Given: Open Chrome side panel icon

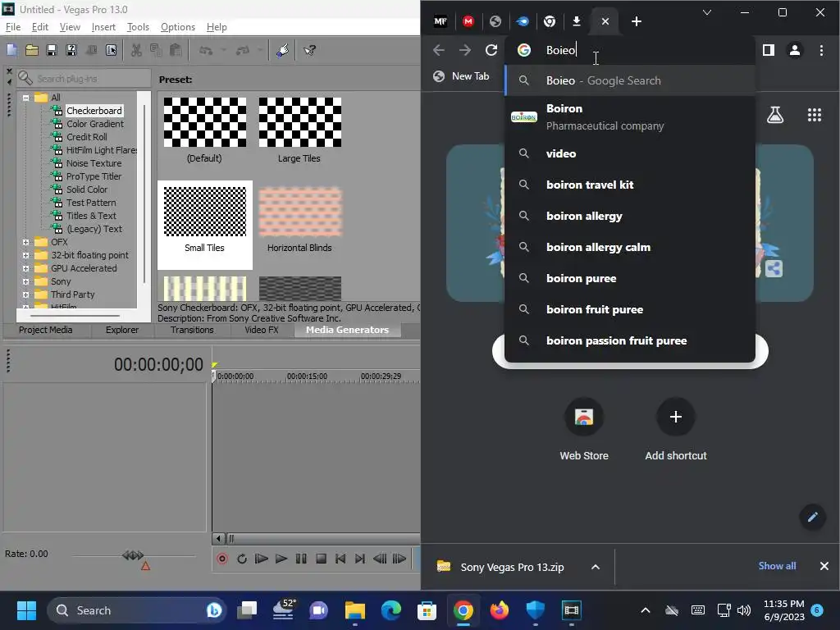Looking at the screenshot, I should [768, 50].
